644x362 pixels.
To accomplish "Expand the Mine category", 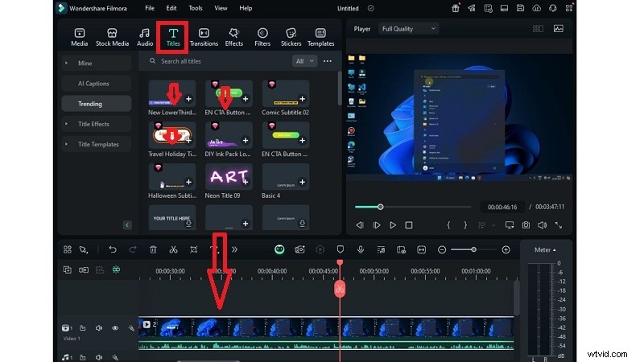I will click(96, 64).
